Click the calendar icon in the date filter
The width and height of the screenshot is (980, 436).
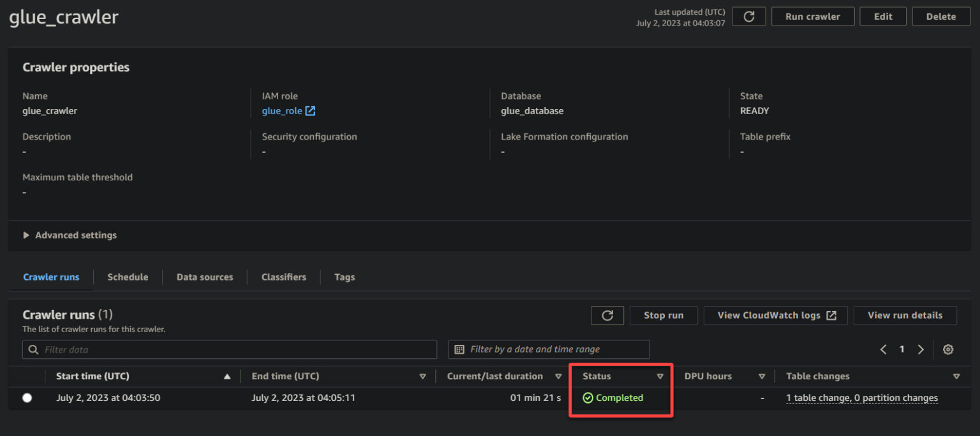(461, 349)
